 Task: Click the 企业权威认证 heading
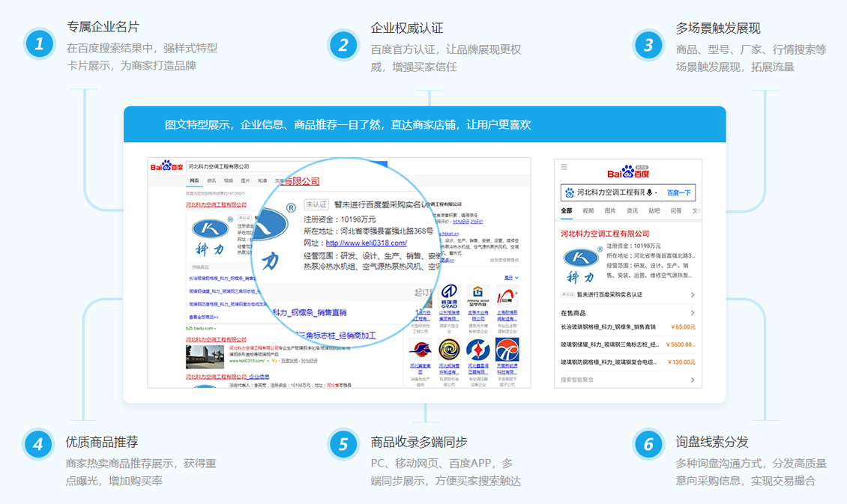tap(407, 28)
